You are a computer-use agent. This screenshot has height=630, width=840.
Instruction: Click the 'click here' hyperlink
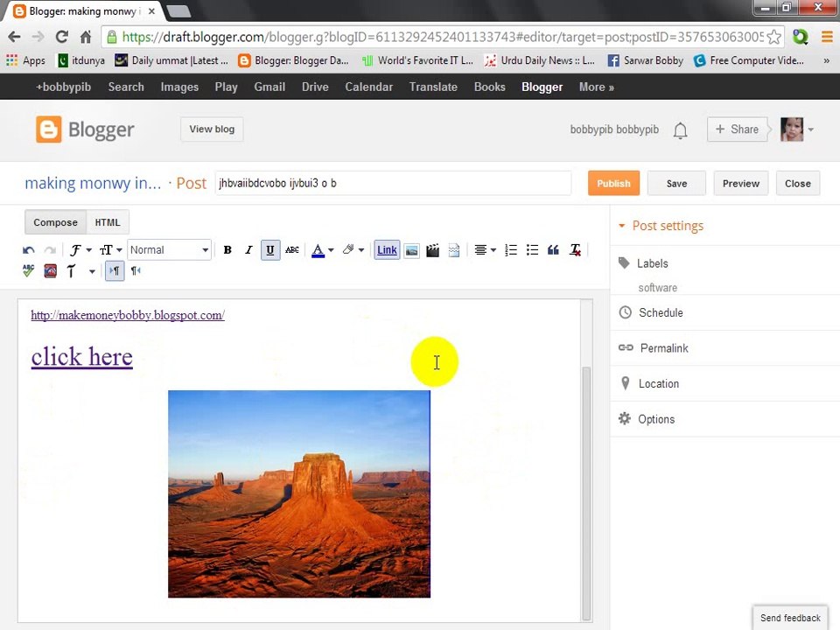point(82,357)
